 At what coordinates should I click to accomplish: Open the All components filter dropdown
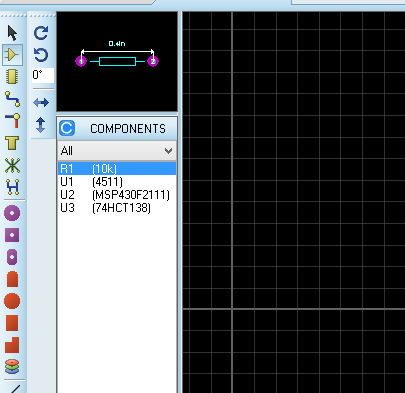point(117,151)
